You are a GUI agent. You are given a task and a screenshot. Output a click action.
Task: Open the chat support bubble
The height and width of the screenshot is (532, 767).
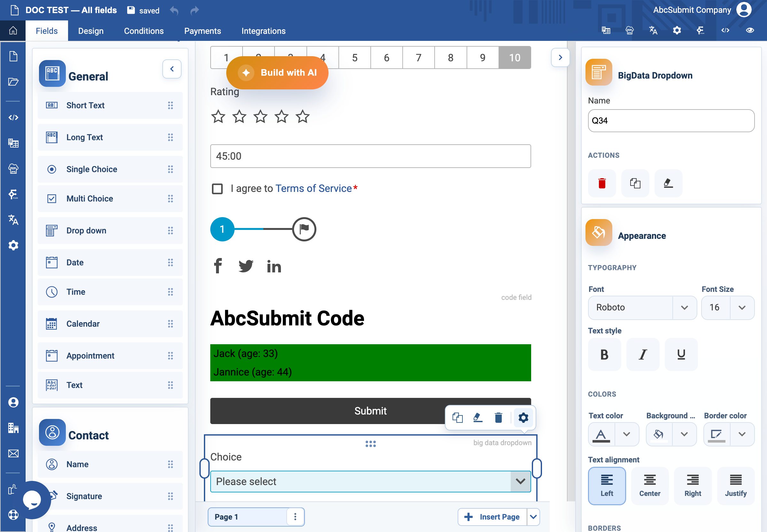(32, 500)
